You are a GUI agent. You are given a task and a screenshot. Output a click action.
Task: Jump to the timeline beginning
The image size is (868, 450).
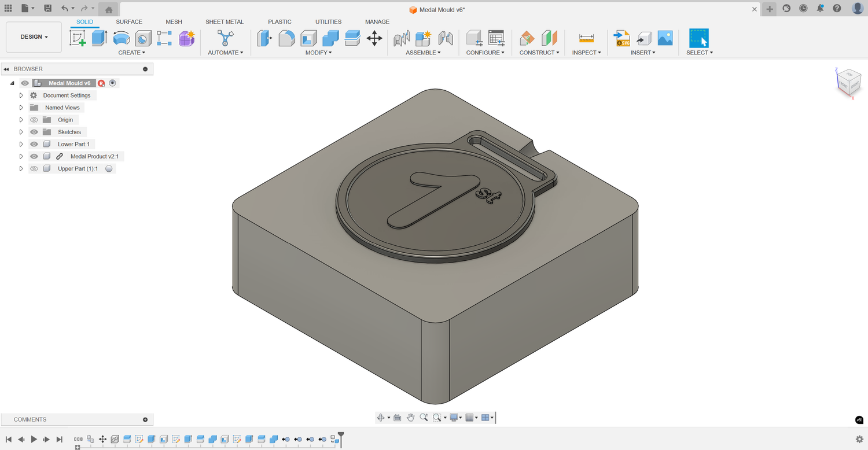[x=9, y=440]
